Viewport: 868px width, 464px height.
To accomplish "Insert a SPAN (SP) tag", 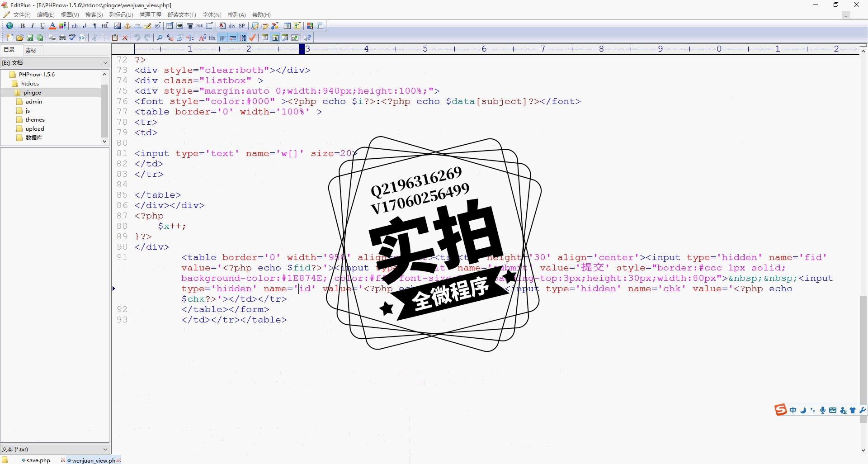I will coord(242,26).
